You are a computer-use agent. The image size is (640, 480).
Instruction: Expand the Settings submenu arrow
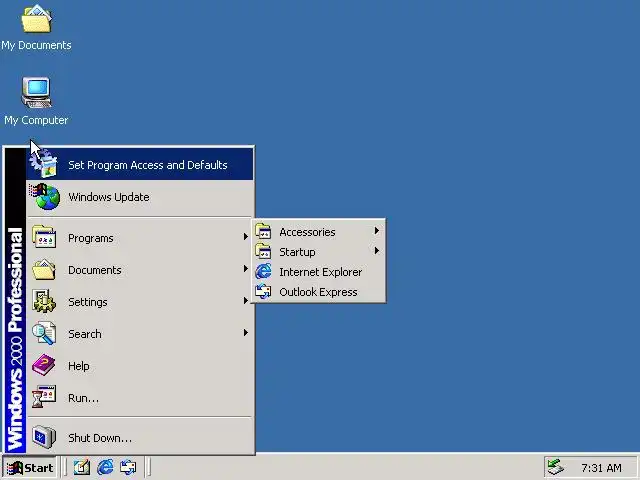(x=245, y=300)
